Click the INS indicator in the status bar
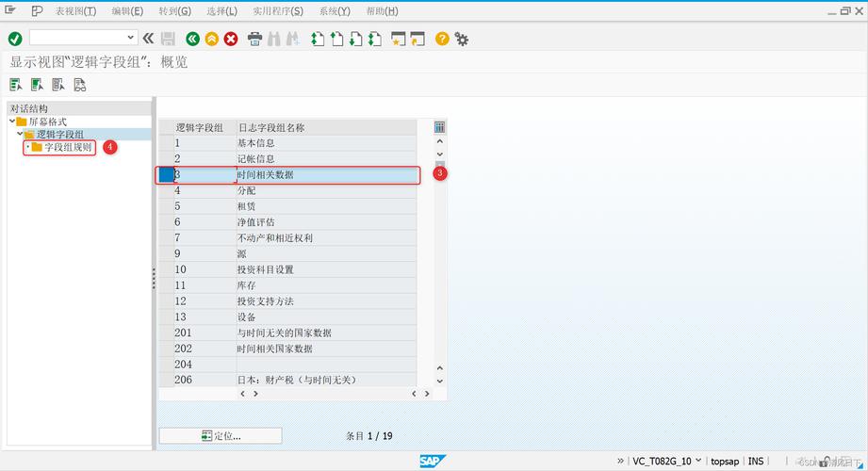Image resolution: width=868 pixels, height=471 pixels. 756,461
